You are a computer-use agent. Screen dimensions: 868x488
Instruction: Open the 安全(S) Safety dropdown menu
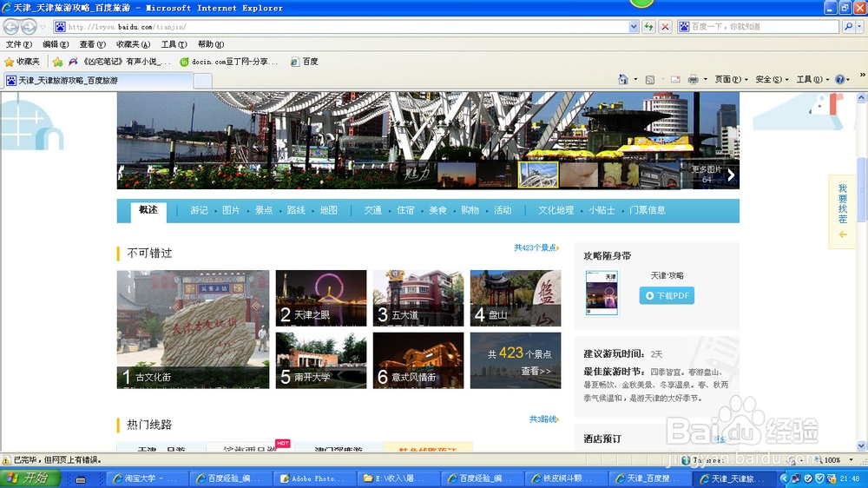pos(772,79)
